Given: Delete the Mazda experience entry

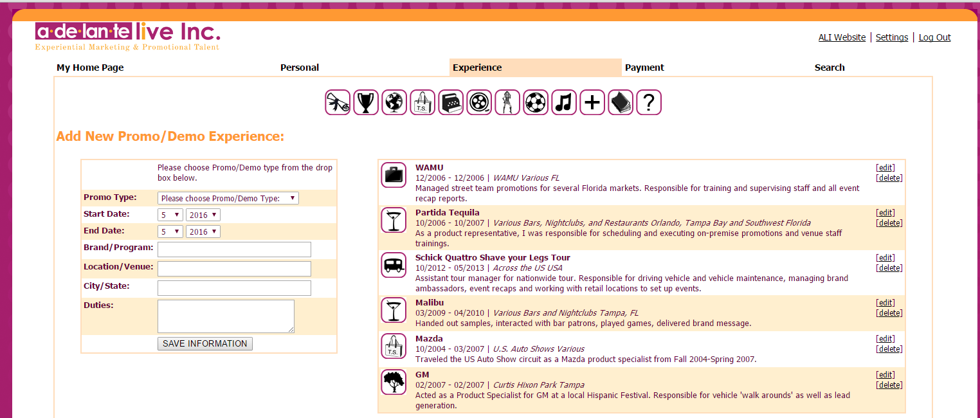Looking at the screenshot, I should coord(889,349).
